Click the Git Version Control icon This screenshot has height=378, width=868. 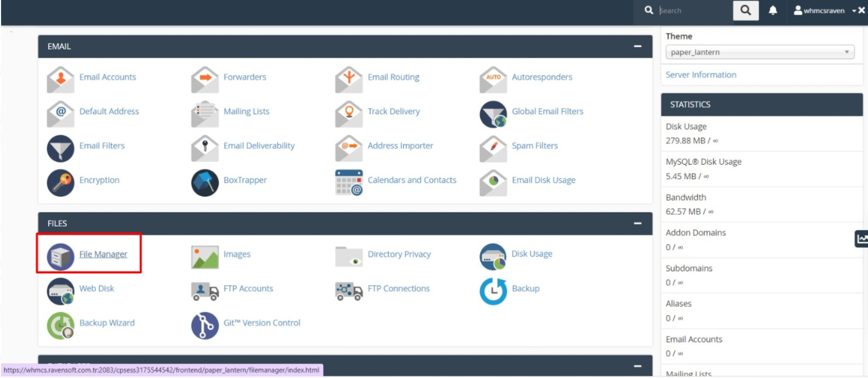[x=205, y=325]
